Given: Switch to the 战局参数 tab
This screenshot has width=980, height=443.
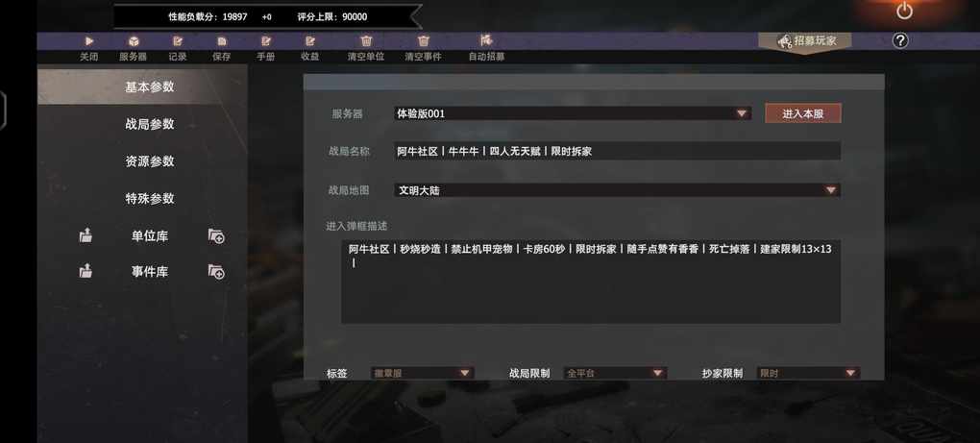Looking at the screenshot, I should click(x=149, y=124).
